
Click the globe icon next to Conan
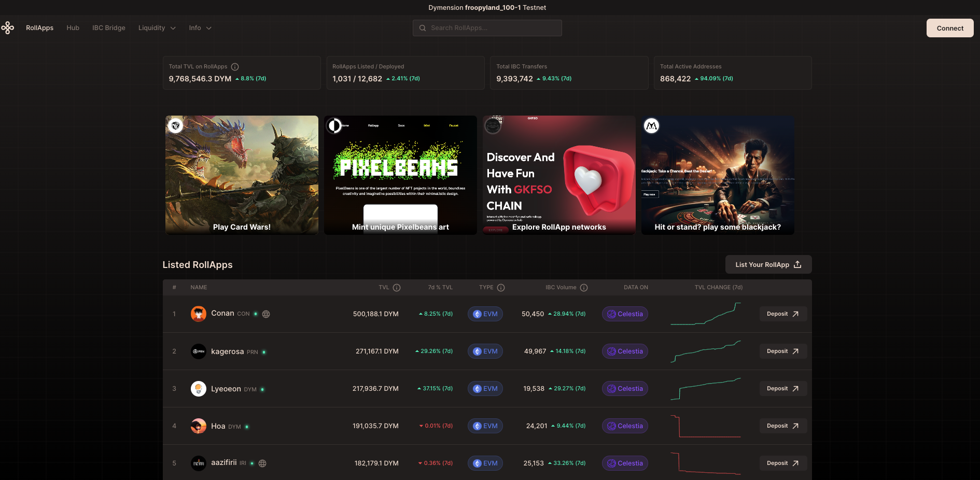point(265,314)
